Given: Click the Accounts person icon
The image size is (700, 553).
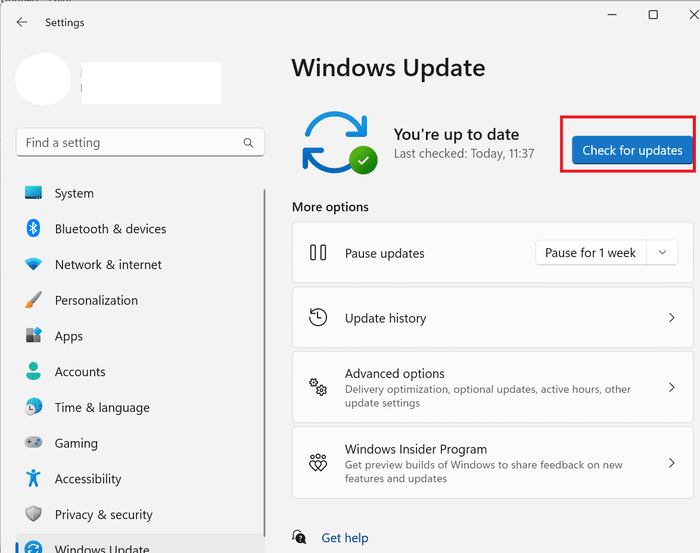Looking at the screenshot, I should (x=33, y=371).
